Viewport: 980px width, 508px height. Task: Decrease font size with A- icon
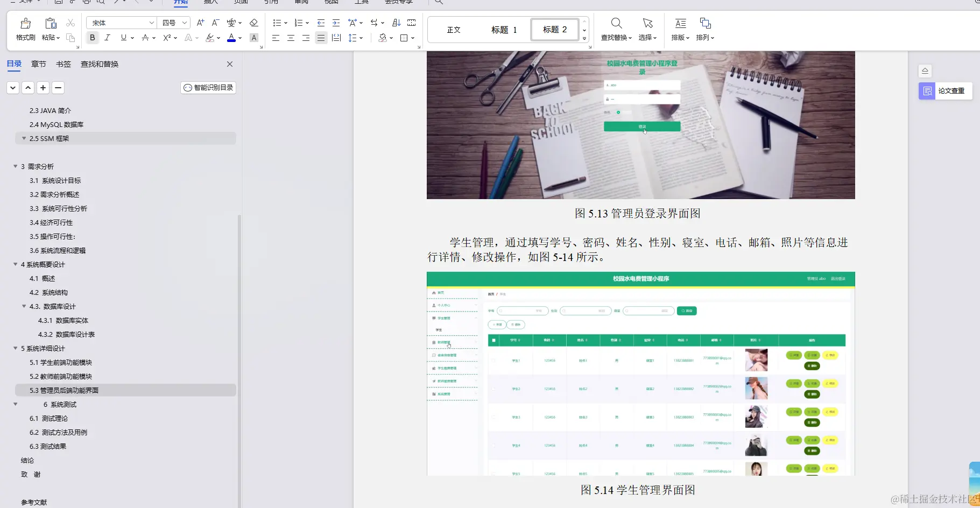tap(215, 23)
